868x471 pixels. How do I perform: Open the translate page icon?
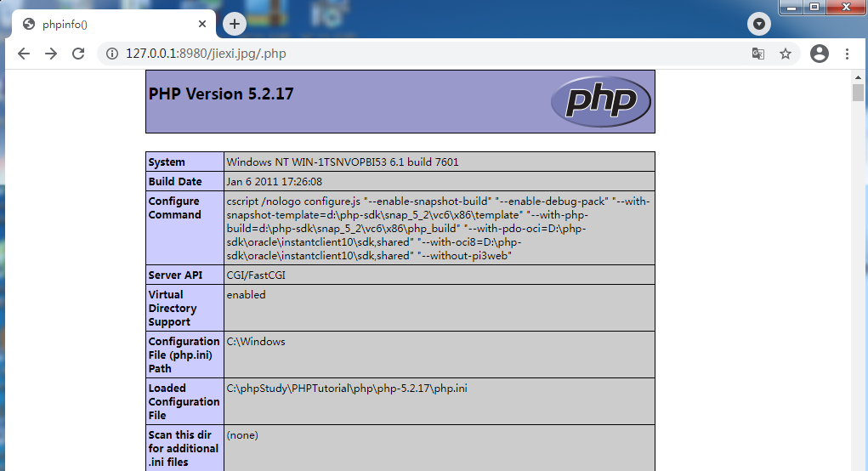pos(758,54)
